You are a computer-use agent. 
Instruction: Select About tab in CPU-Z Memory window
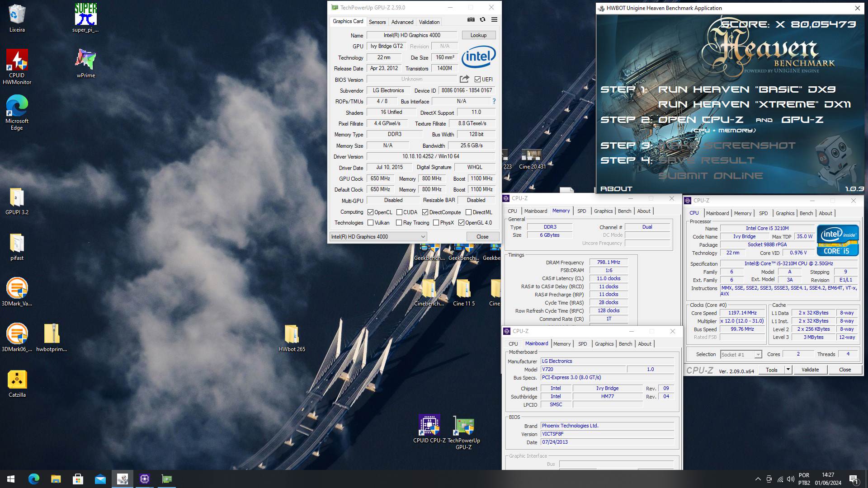pyautogui.click(x=643, y=211)
